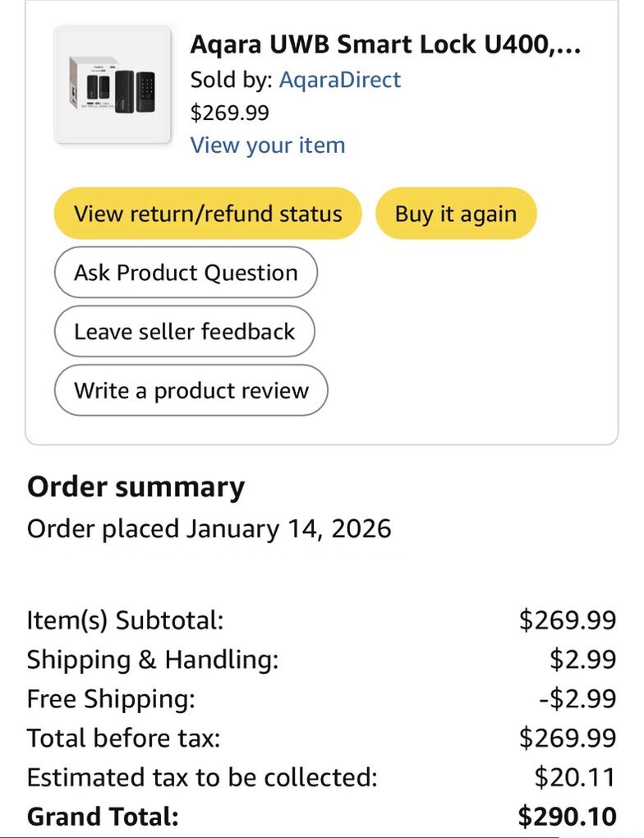Tap the Ask Product Question button
The width and height of the screenshot is (644, 838).
pos(186,273)
